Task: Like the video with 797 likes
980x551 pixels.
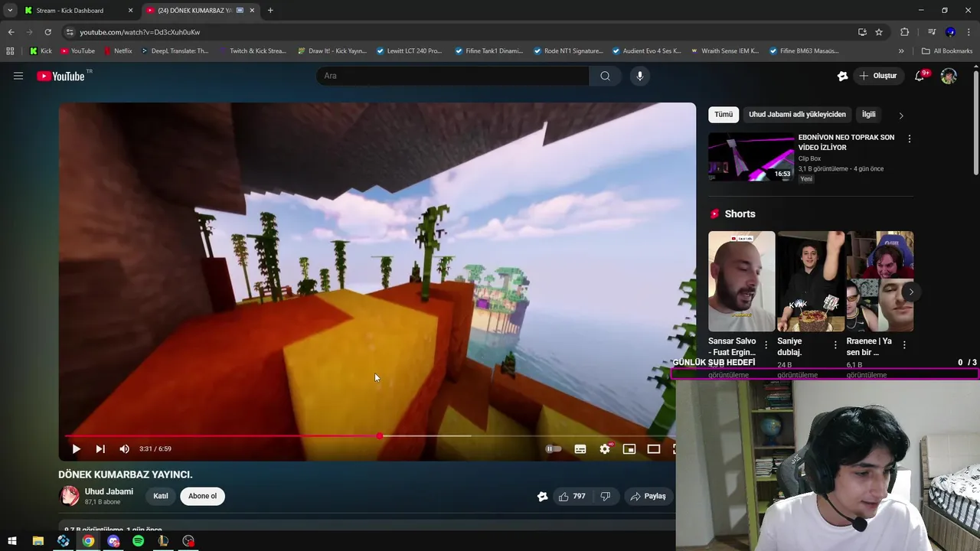Action: coord(572,497)
